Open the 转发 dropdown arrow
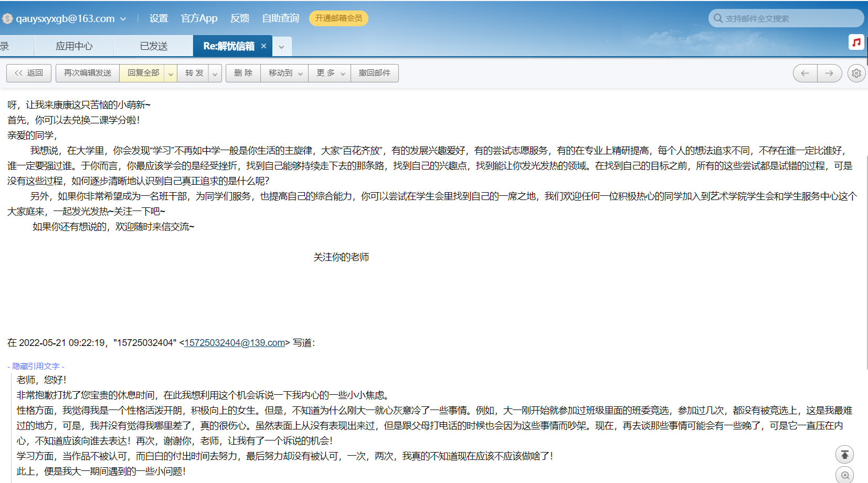This screenshot has height=483, width=868. pos(215,73)
